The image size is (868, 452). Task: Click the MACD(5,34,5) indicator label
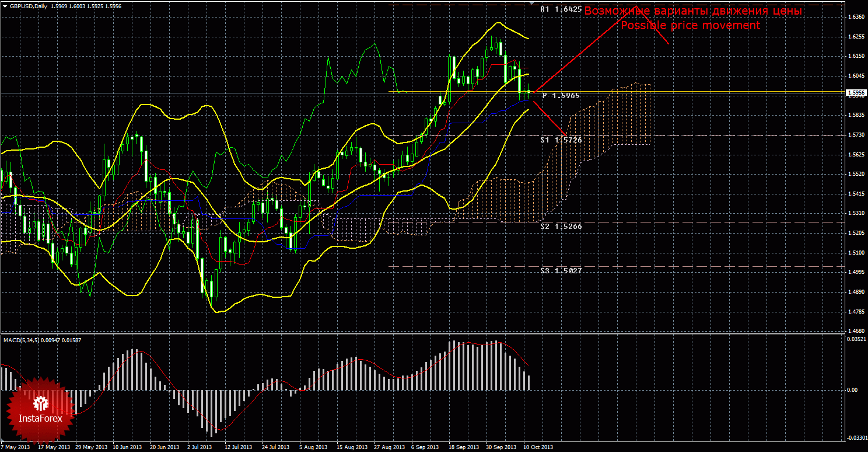[x=24, y=339]
